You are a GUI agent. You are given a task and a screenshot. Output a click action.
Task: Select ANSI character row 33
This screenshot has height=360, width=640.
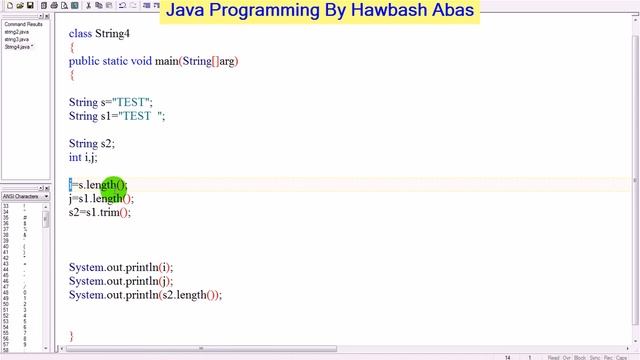coord(21,206)
